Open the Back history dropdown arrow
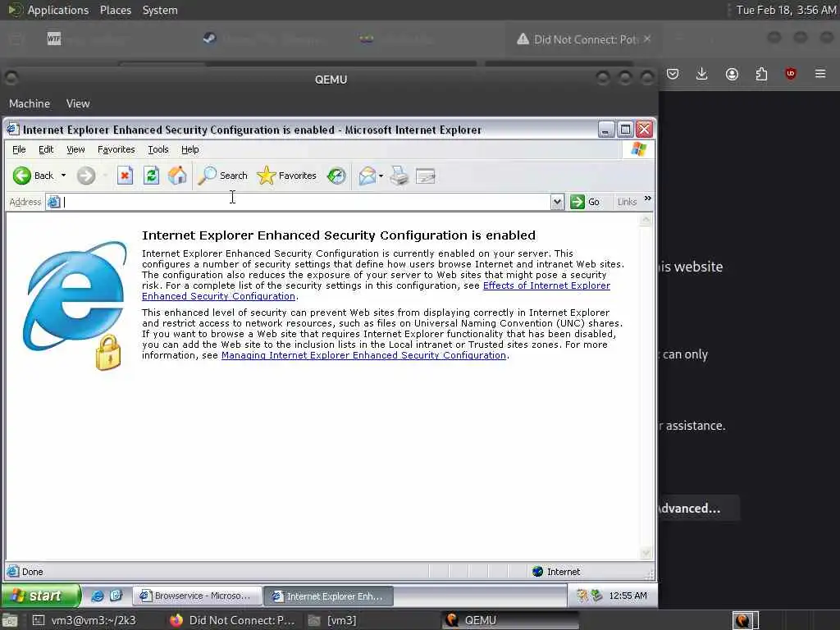 [x=63, y=176]
